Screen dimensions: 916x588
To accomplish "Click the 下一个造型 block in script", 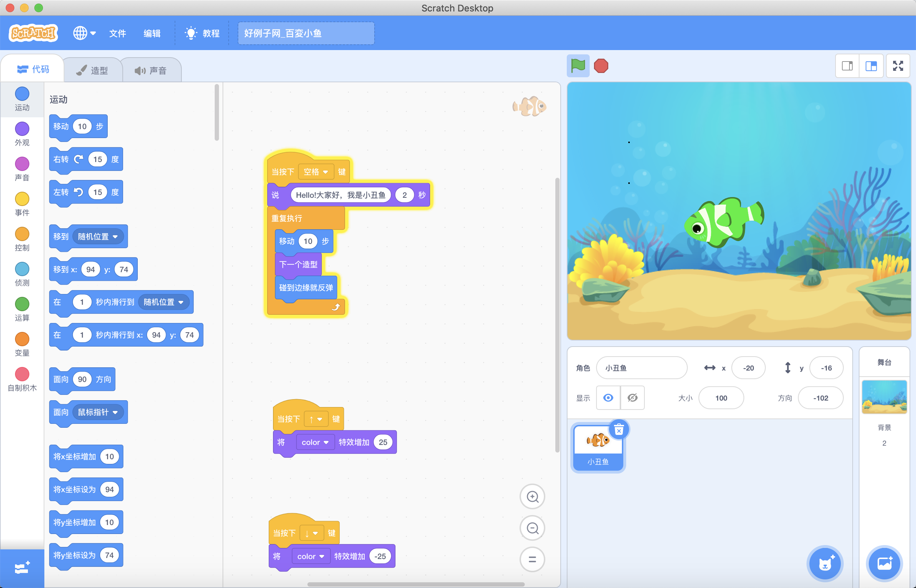I will (298, 264).
